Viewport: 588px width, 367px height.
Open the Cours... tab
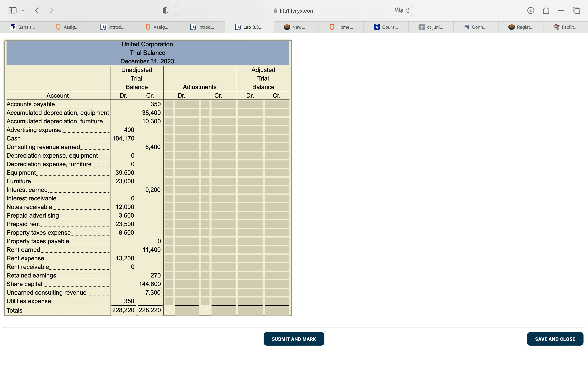(386, 27)
